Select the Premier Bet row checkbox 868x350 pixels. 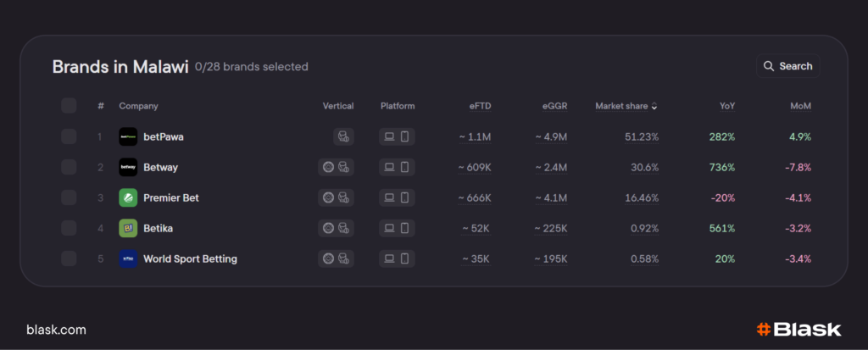(x=69, y=197)
